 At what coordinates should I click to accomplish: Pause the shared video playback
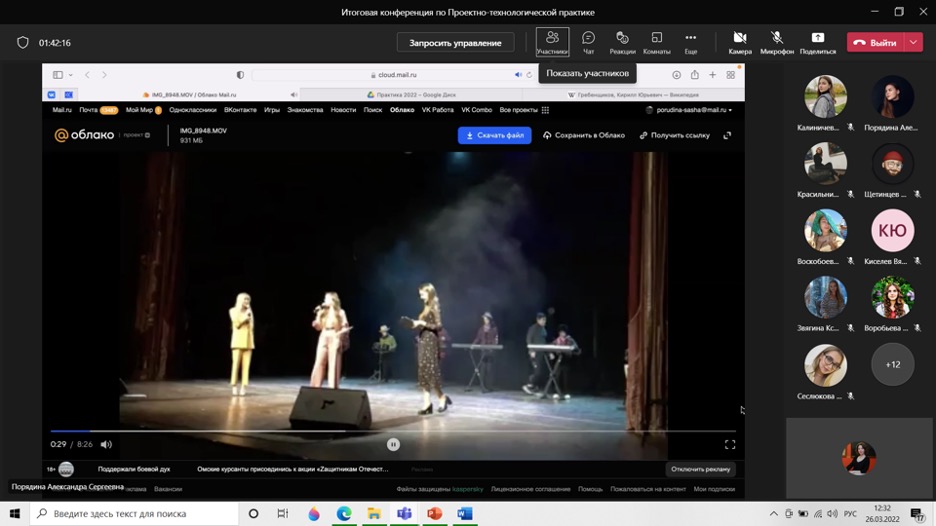393,445
